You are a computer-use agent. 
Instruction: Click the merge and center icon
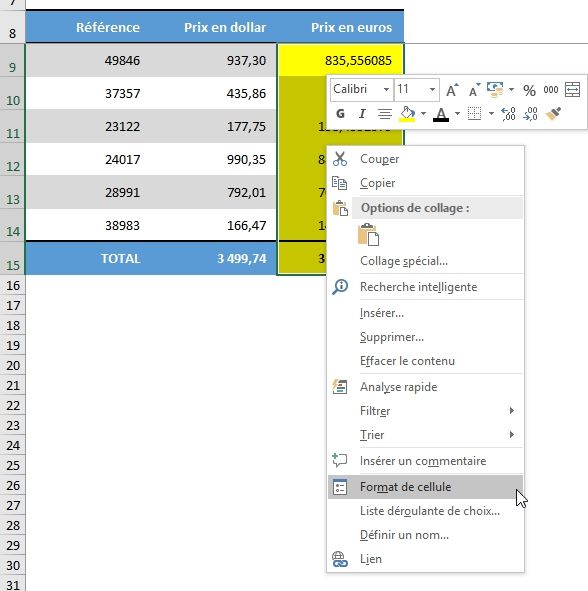[573, 90]
